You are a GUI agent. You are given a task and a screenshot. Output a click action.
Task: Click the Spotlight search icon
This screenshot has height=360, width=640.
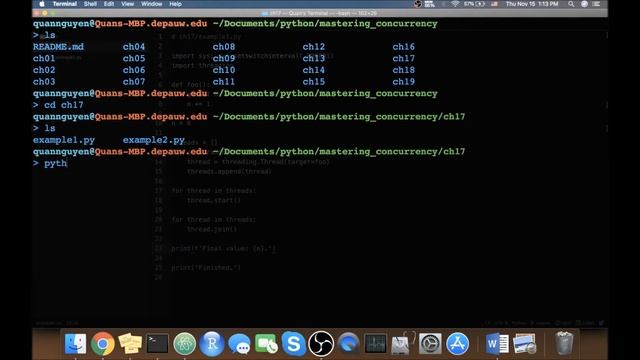click(x=571, y=4)
